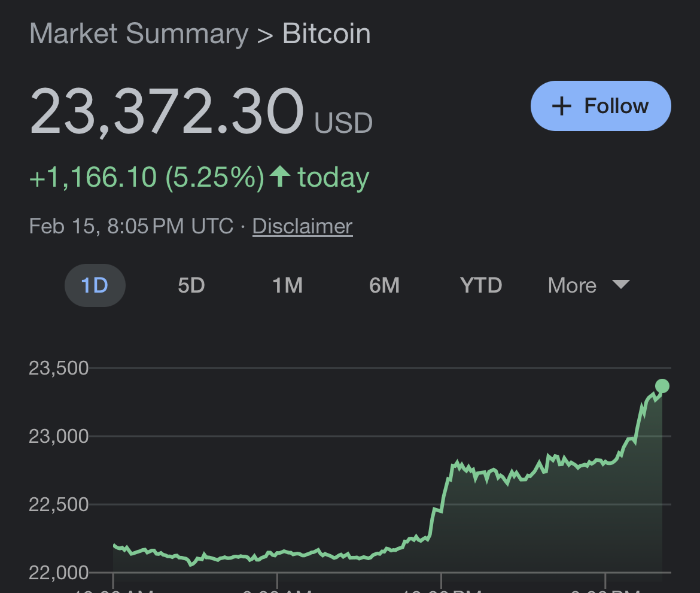The width and height of the screenshot is (700, 593).
Task: Enable the YTD chart view
Action: pyautogui.click(x=480, y=285)
